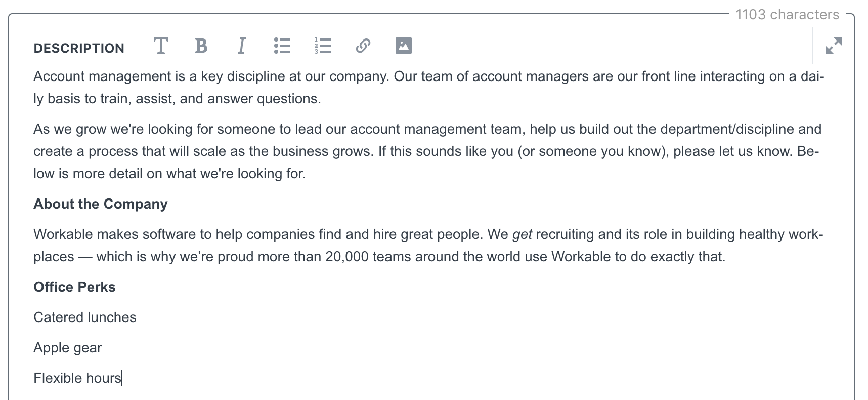Toggle bold formatting in the toolbar
Screen dimensions: 868x400
pyautogui.click(x=201, y=46)
